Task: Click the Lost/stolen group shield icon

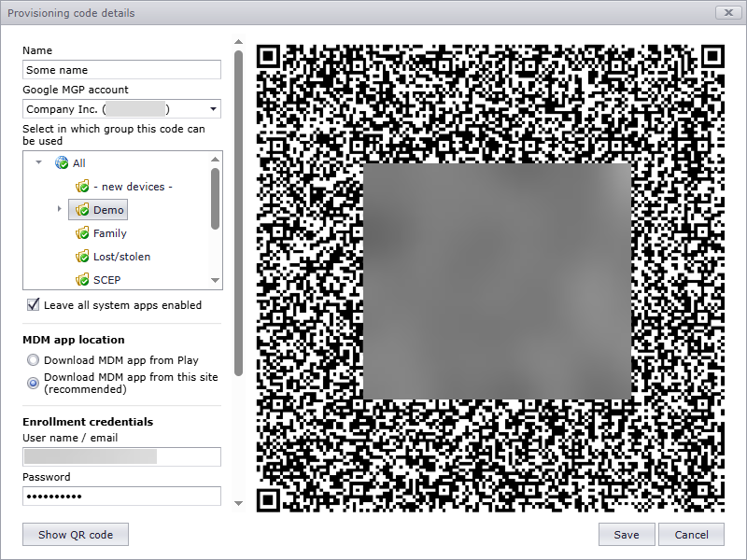Action: click(x=82, y=257)
